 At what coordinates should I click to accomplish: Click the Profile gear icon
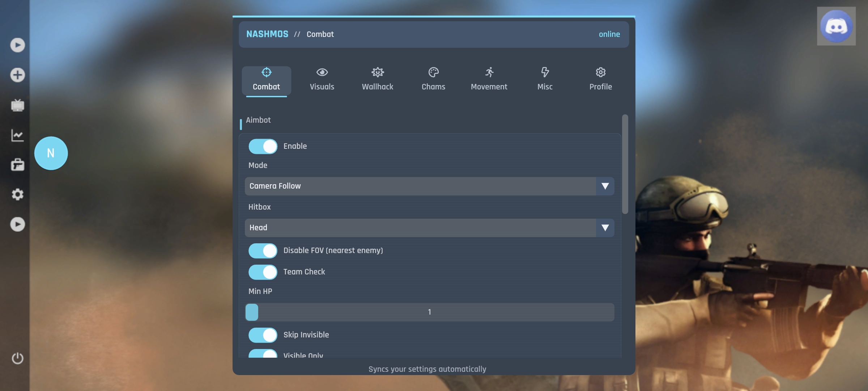pyautogui.click(x=601, y=72)
